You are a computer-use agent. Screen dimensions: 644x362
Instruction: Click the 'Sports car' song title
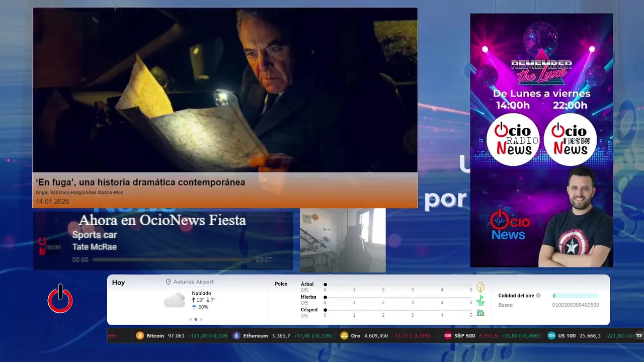pyautogui.click(x=95, y=235)
